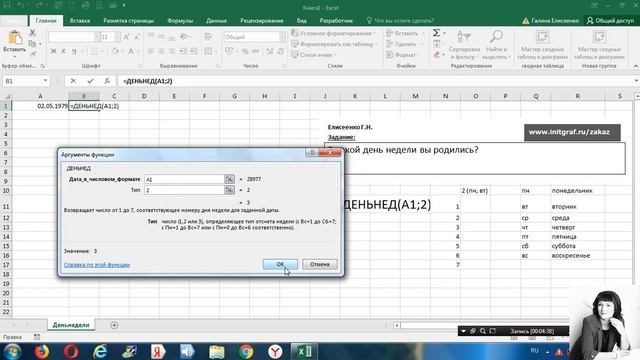Toggle italic К formatting

pos(63,51)
